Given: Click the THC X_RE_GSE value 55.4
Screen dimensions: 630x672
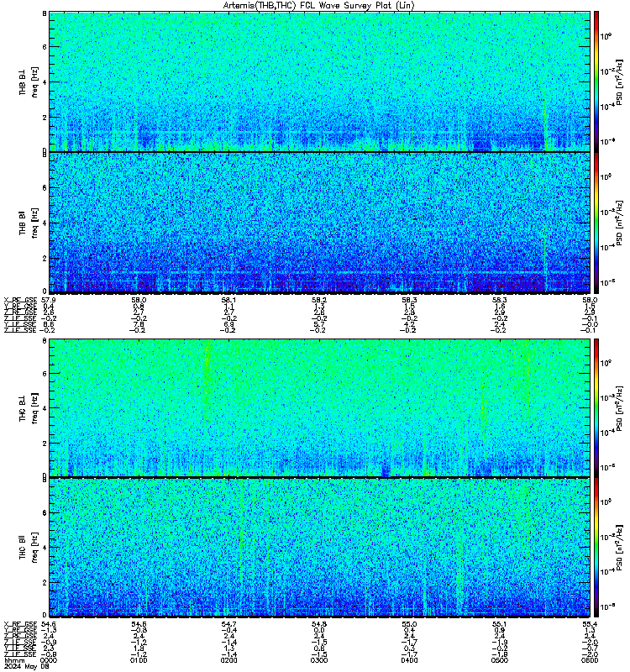Looking at the screenshot, I should (x=590, y=624).
